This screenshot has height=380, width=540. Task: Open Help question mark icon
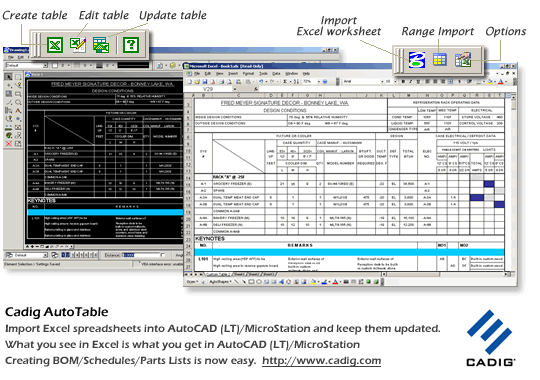[x=131, y=45]
